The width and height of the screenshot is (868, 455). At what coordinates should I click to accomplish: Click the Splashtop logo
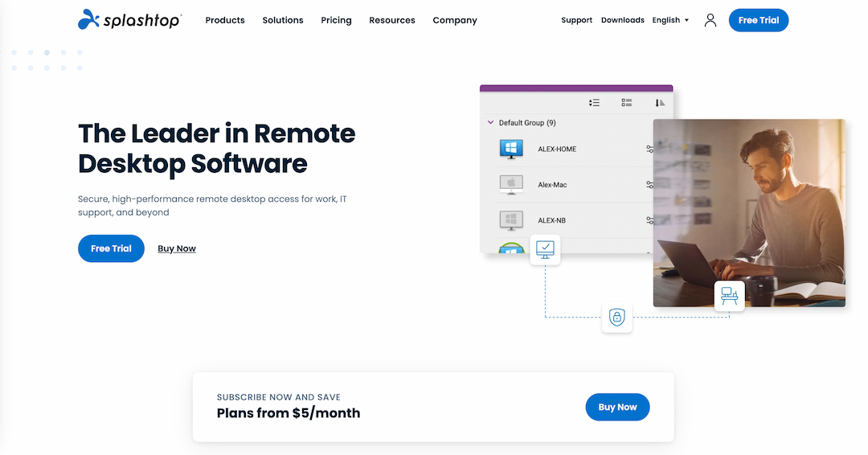tap(129, 20)
